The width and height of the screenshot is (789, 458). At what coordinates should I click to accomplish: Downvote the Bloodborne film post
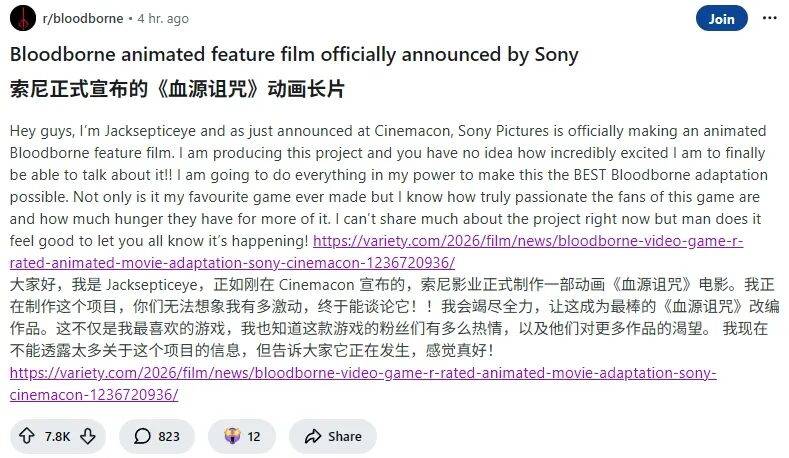(x=89, y=436)
